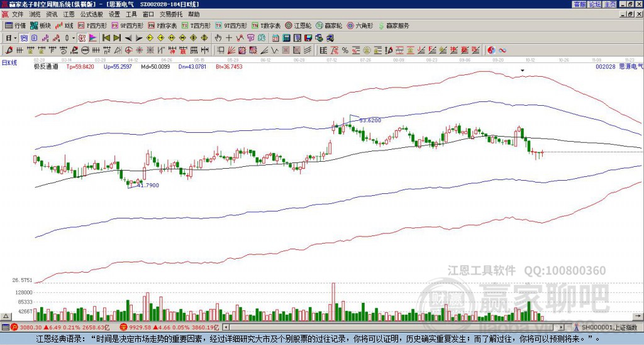Click the Md=50.0099 value
This screenshot has width=644, height=345.
click(156, 66)
